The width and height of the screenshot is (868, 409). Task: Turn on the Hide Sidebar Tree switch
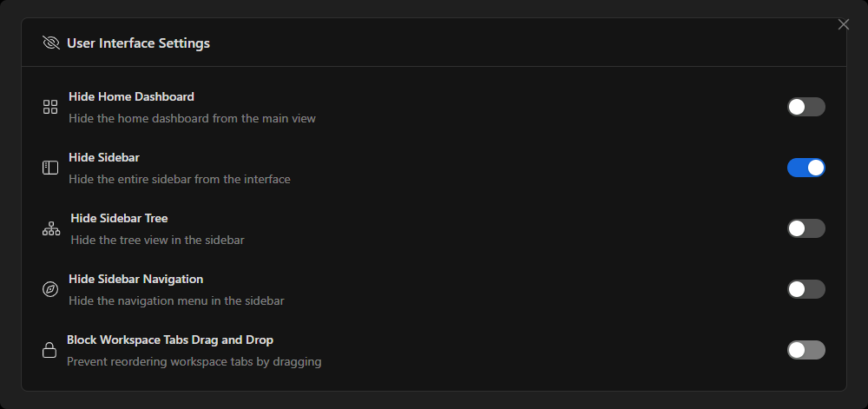(x=806, y=228)
